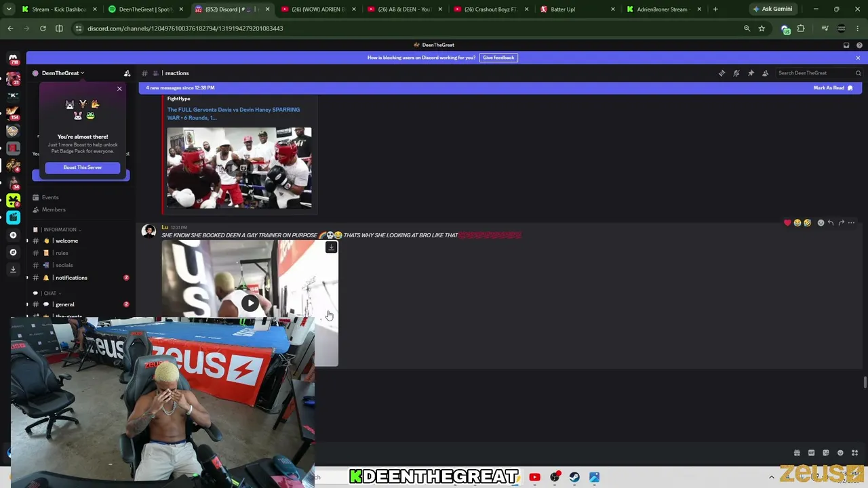Open Chrome media controls icon

coord(825,28)
